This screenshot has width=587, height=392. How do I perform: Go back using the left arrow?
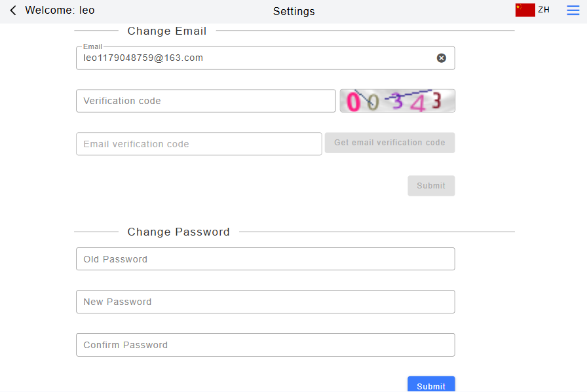click(x=13, y=10)
